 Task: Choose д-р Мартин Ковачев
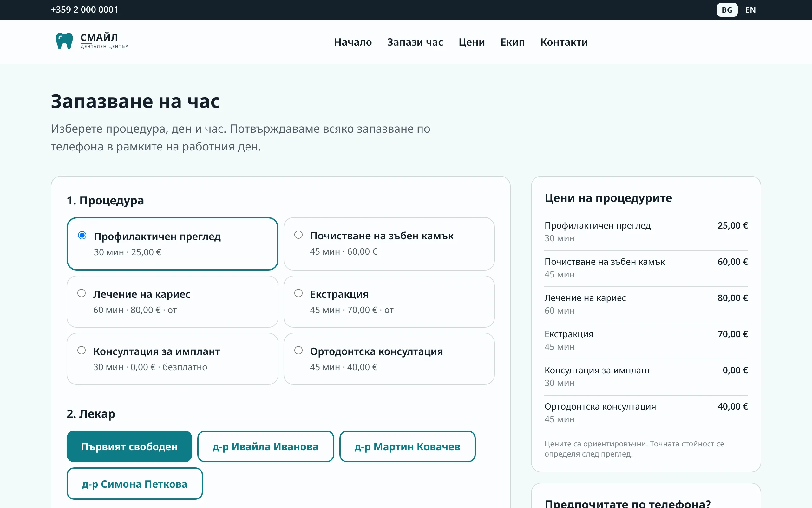(x=407, y=446)
